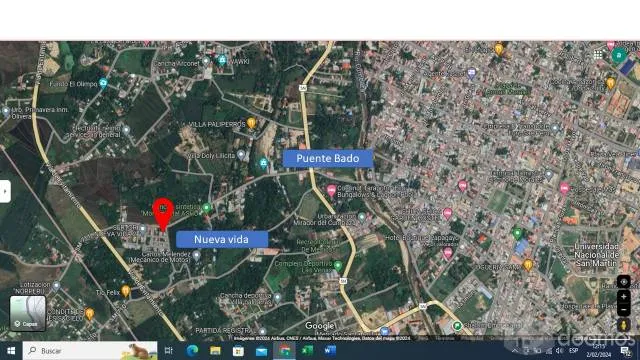Click the Urb. Primavera place pin
Screen dimensions: 640x360
click(6, 111)
